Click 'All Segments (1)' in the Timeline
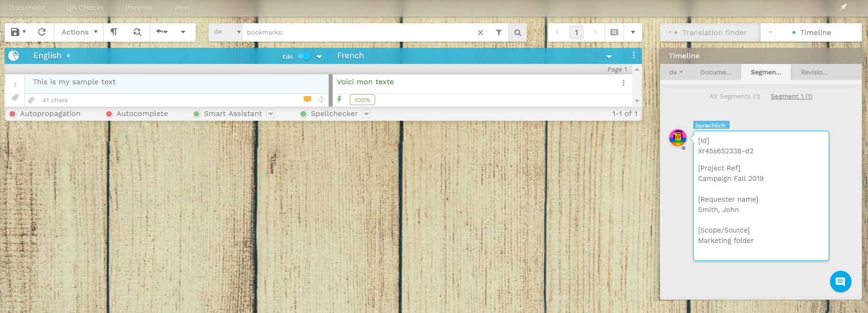The image size is (868, 313). (x=734, y=97)
